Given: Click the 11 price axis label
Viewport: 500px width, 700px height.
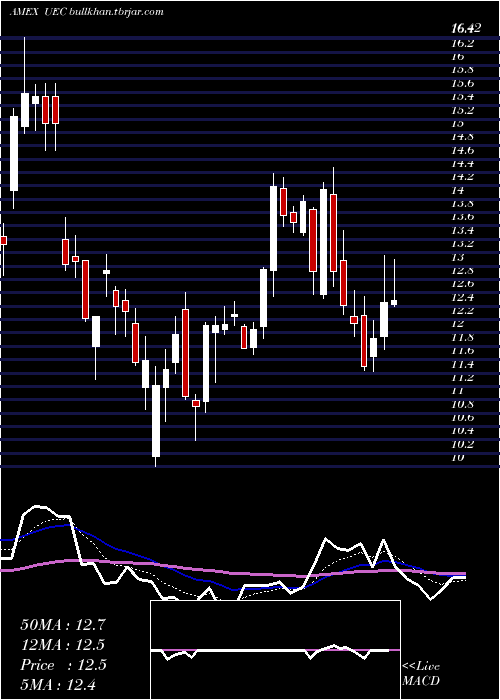Looking at the screenshot, I should point(458,391).
